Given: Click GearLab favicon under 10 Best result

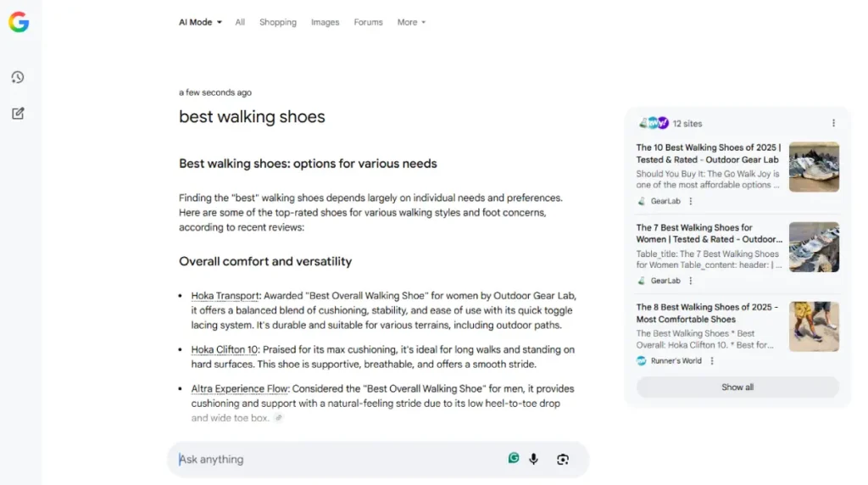Looking at the screenshot, I should pyautogui.click(x=642, y=201).
